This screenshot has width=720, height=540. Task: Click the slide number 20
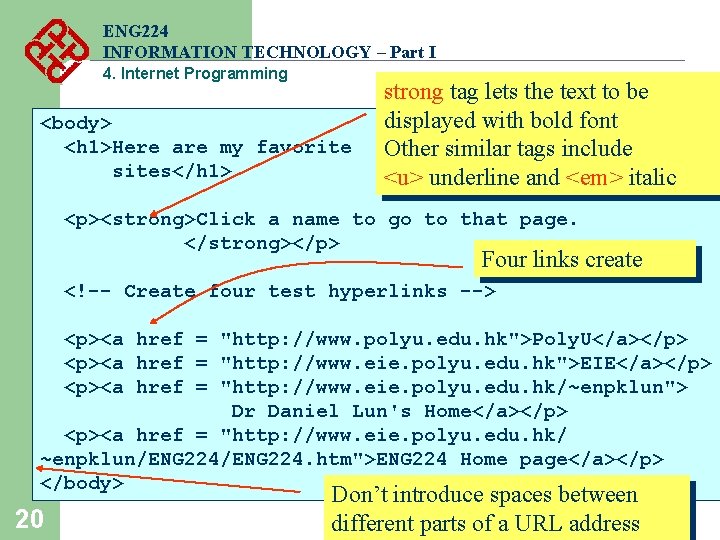[x=30, y=519]
